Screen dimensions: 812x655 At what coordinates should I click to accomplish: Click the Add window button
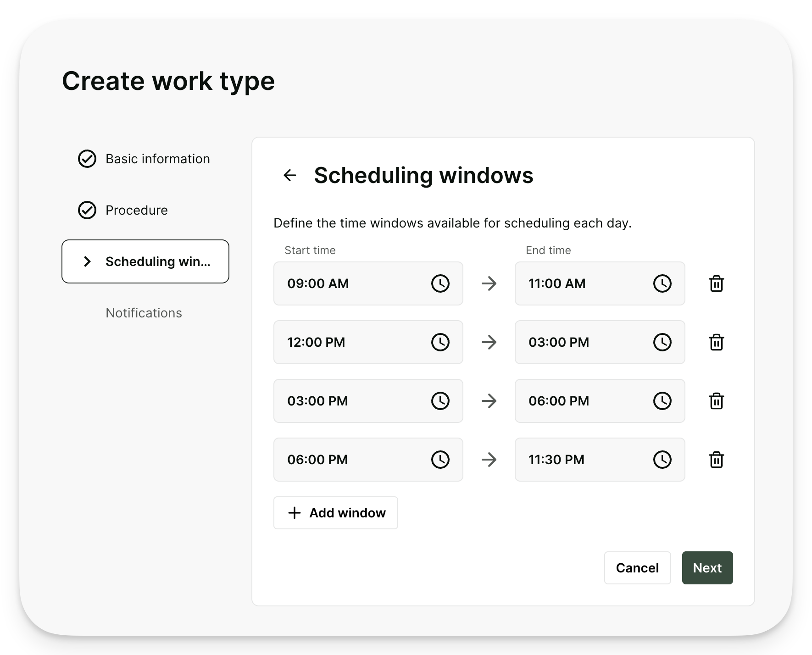coord(336,513)
